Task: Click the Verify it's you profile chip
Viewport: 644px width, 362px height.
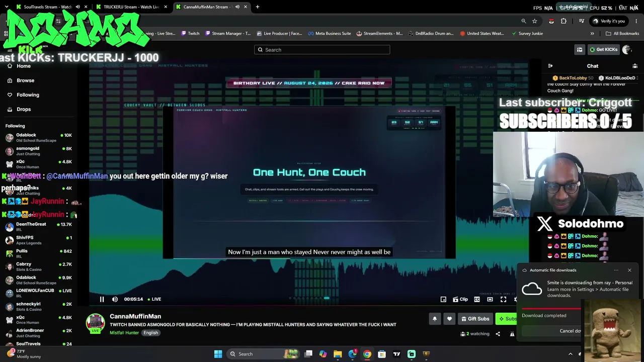Action: [x=609, y=21]
